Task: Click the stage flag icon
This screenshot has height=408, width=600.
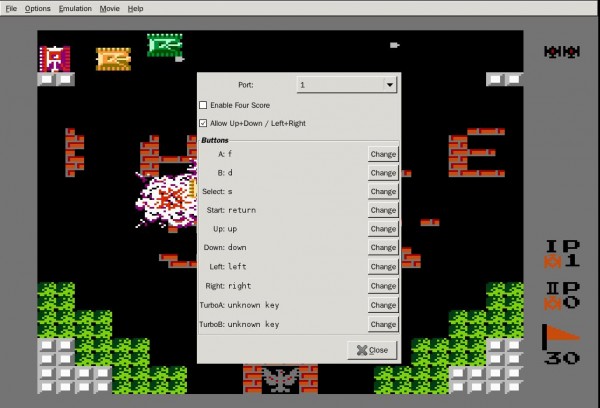Action: pyautogui.click(x=560, y=337)
